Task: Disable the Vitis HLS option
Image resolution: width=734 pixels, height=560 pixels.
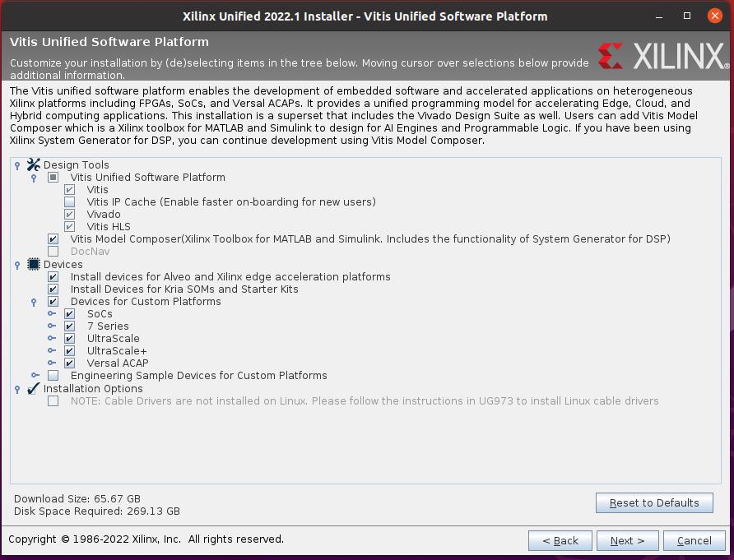Action: (71, 226)
